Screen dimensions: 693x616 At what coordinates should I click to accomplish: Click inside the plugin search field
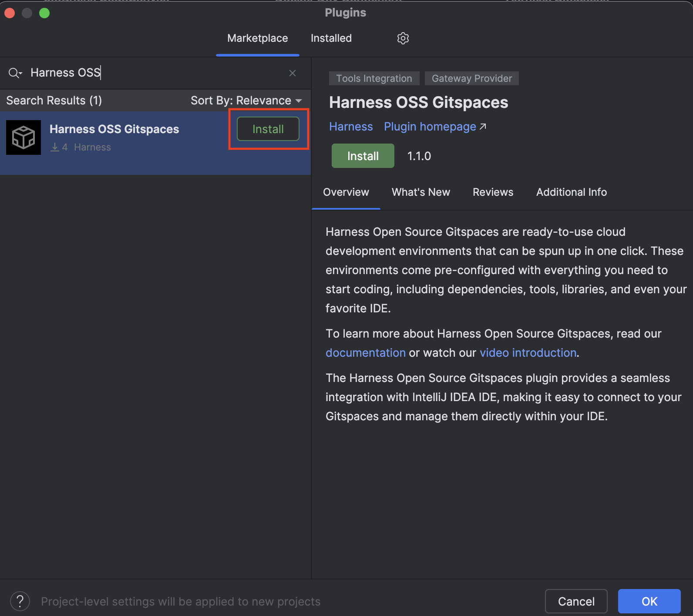point(157,73)
